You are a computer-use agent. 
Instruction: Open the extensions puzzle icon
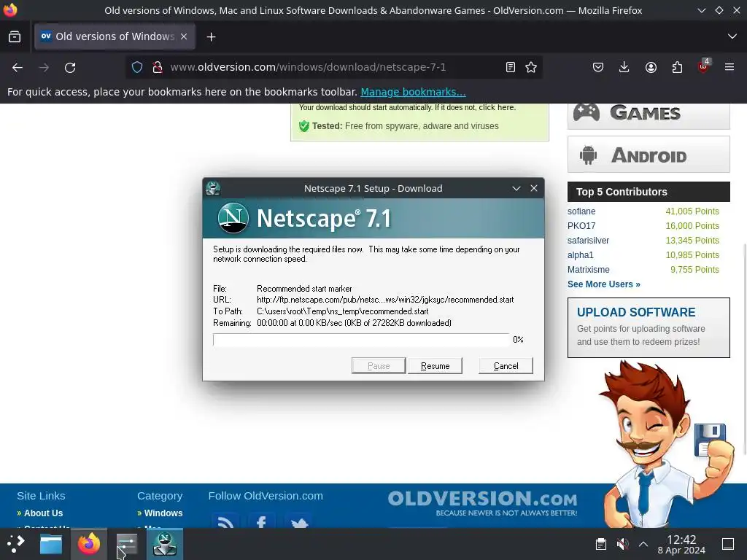point(677,67)
